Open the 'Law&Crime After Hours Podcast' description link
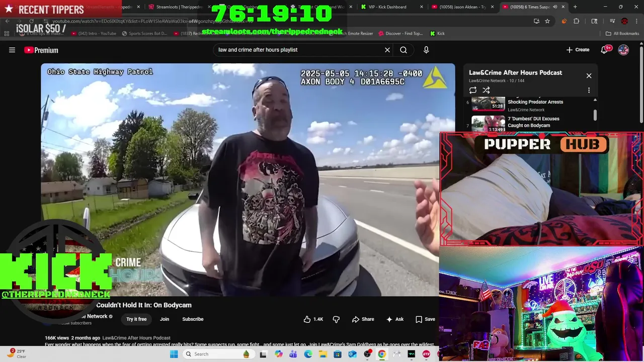Image resolution: width=644 pixels, height=362 pixels. 136,338
